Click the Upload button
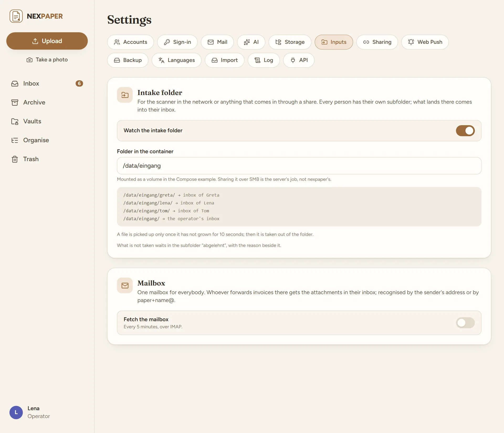This screenshot has width=504, height=433. coord(47,41)
